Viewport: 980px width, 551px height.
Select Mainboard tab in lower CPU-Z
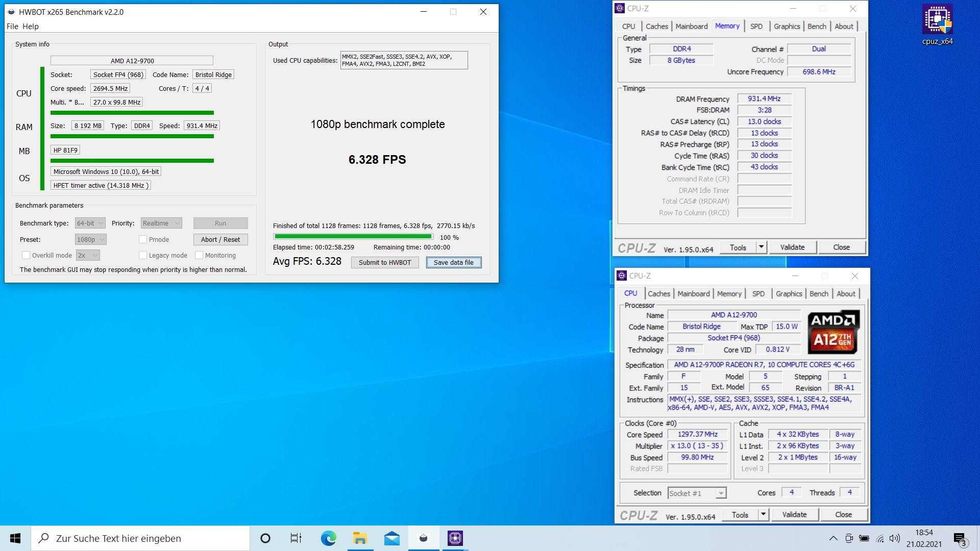point(693,293)
